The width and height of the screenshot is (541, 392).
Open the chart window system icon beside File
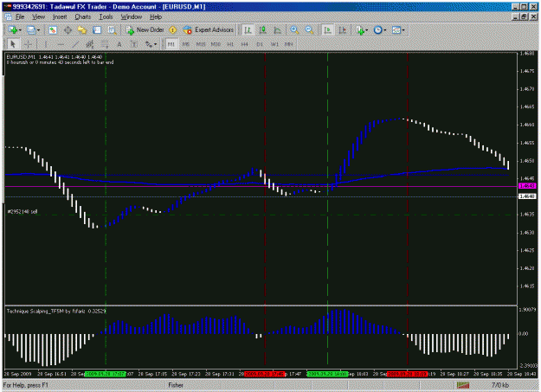pyautogui.click(x=9, y=16)
